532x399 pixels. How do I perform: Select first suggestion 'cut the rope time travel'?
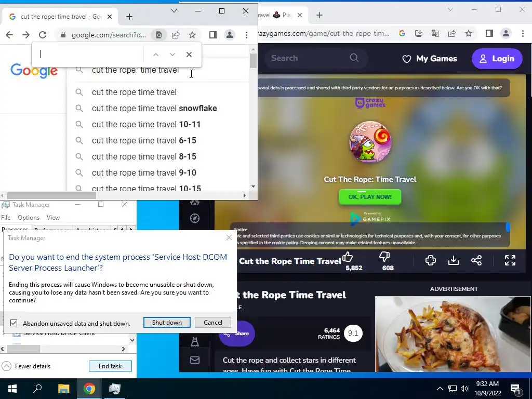coord(135,92)
